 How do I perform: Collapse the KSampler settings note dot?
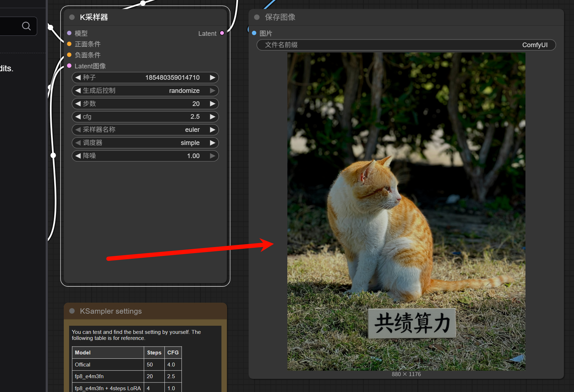coord(72,311)
